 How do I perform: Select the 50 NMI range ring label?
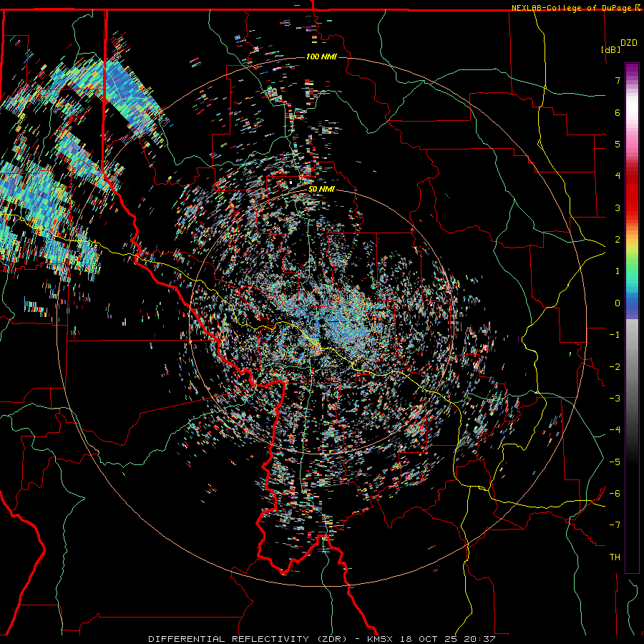pos(321,190)
